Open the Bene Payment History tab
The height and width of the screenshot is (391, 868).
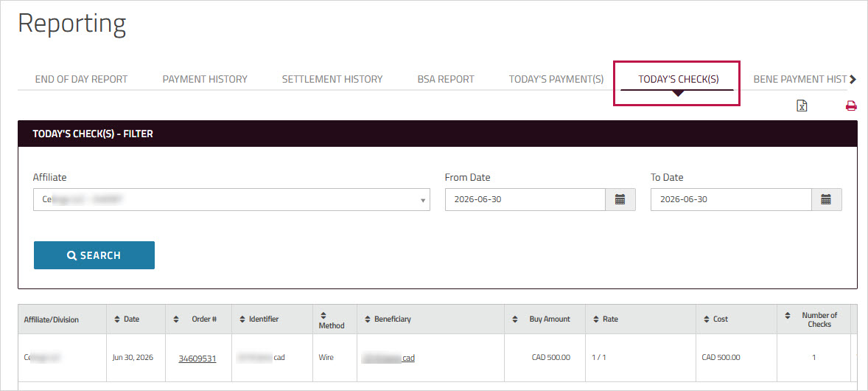tap(800, 80)
